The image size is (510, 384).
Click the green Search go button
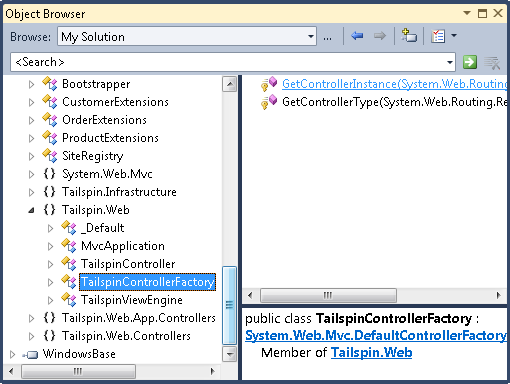tap(470, 62)
